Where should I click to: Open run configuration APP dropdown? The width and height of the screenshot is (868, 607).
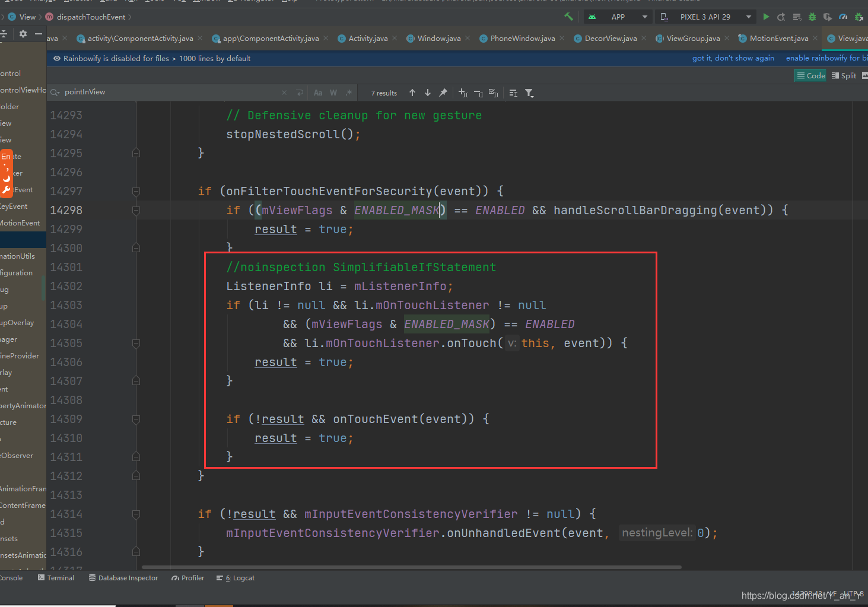pyautogui.click(x=617, y=17)
